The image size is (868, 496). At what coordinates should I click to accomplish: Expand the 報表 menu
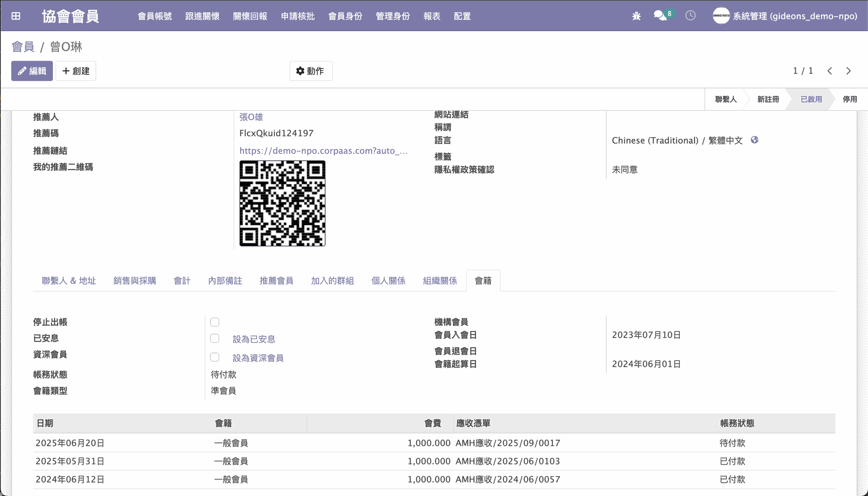432,16
